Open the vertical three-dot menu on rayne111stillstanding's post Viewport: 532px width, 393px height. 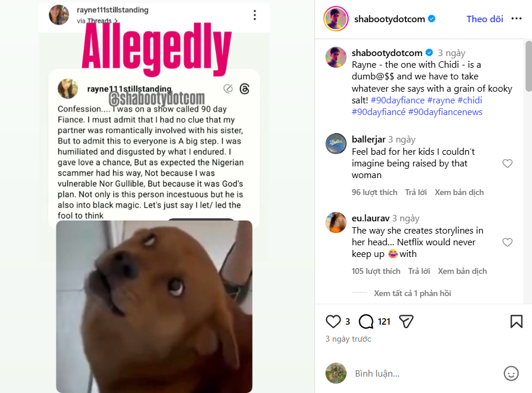coord(254,15)
